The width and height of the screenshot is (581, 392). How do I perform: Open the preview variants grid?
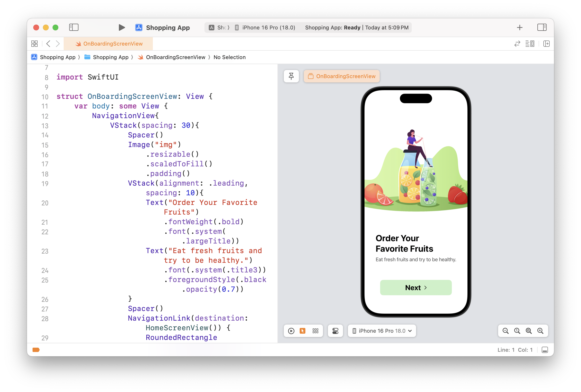tap(315, 331)
